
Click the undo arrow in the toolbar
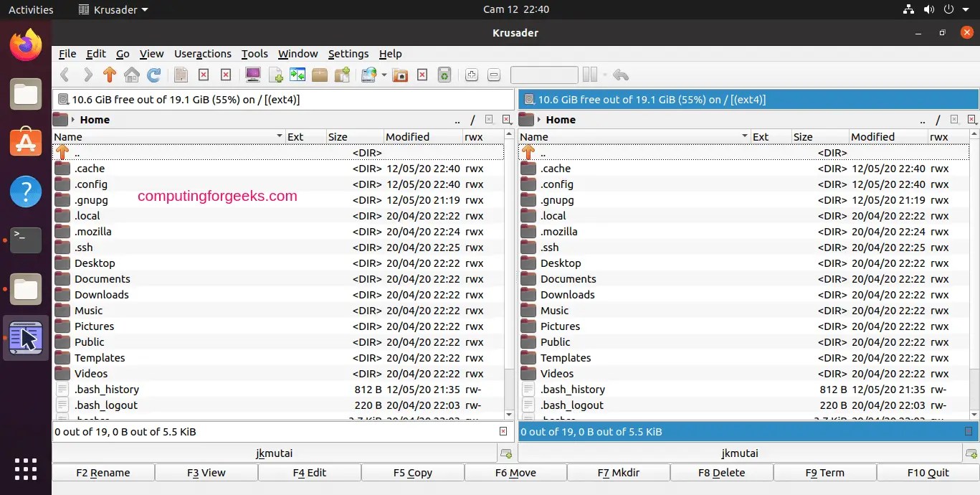tap(620, 75)
